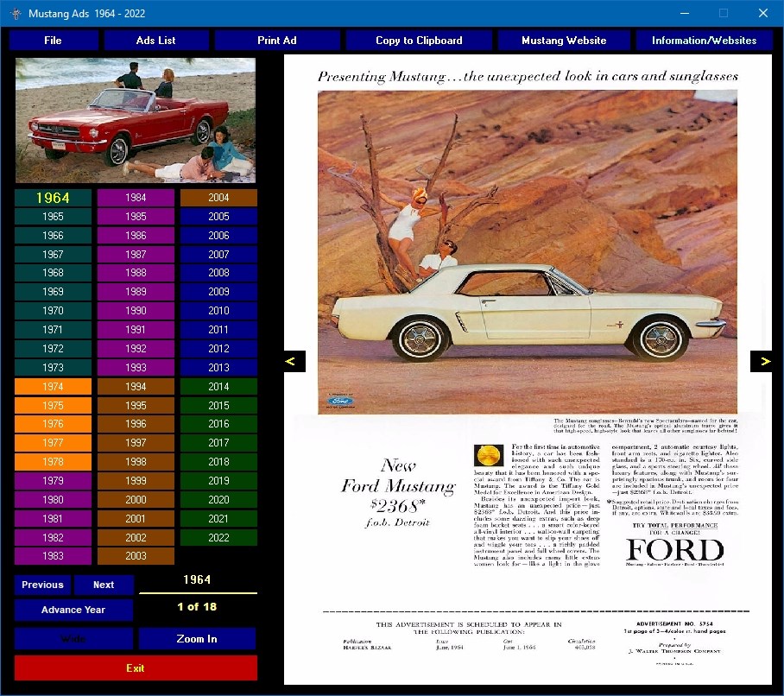This screenshot has width=784, height=696.
Task: Choose the orange 1978 year button
Action: 53,462
